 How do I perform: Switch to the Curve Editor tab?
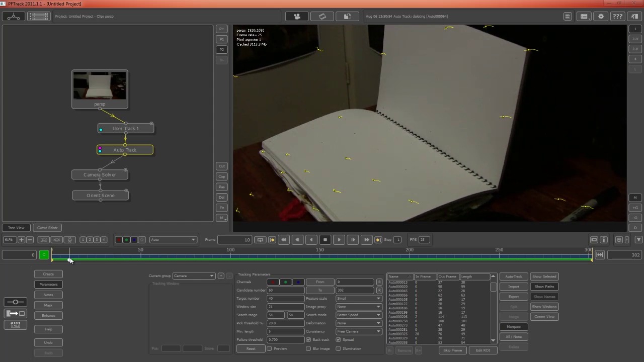pyautogui.click(x=47, y=228)
